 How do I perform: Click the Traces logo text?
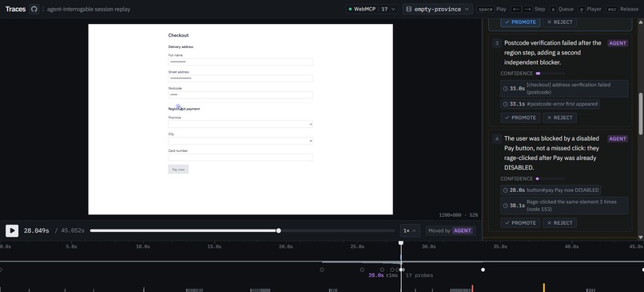[16, 9]
